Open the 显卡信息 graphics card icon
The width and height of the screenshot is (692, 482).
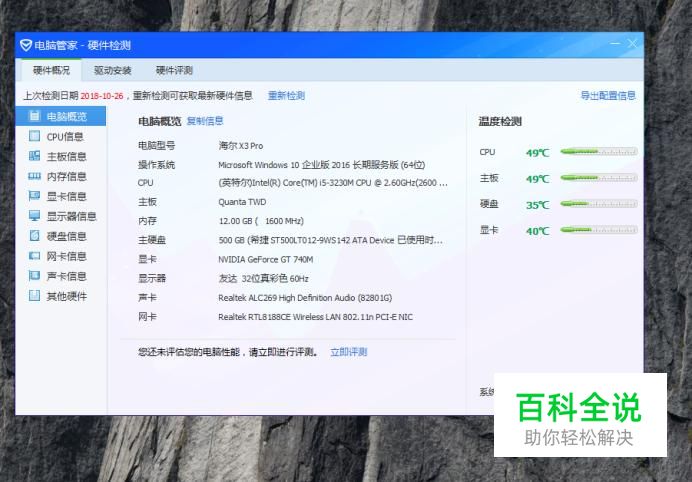(x=34, y=196)
